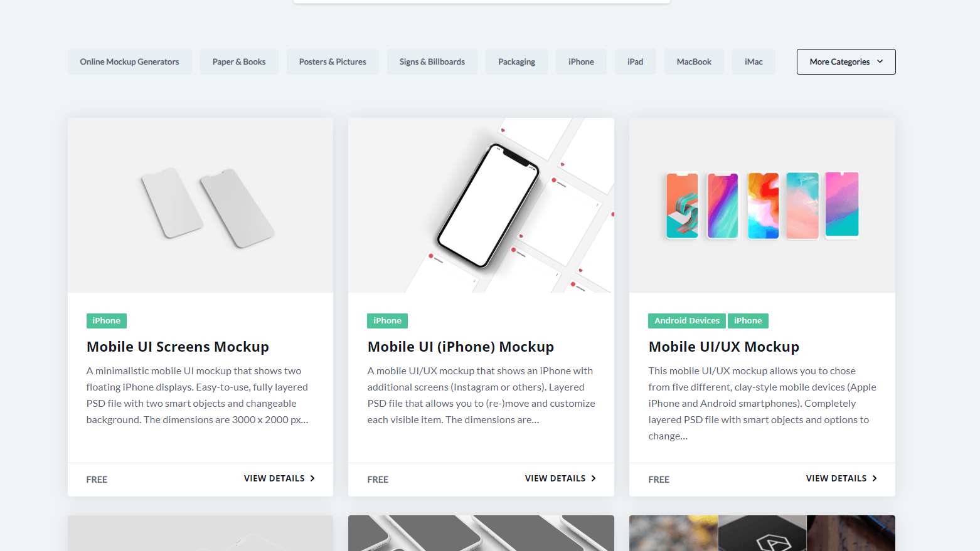Select the iPhone category filter
The image size is (980, 551).
[x=580, y=61]
